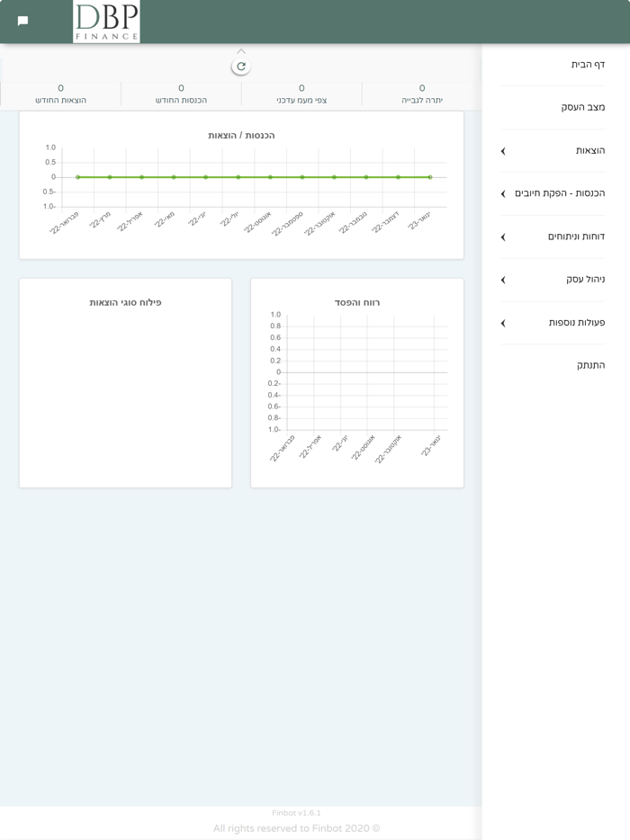Click the צפי מעמ עדכני summary tile
This screenshot has width=630, height=840.
click(x=301, y=94)
